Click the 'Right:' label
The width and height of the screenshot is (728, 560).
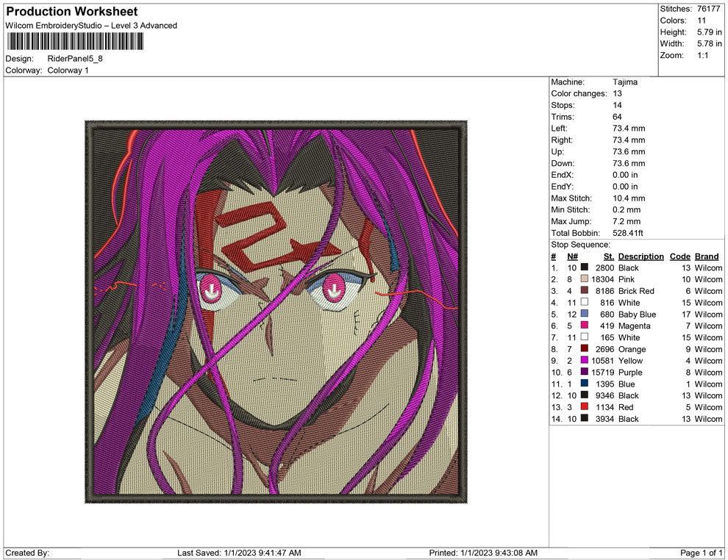tap(562, 140)
